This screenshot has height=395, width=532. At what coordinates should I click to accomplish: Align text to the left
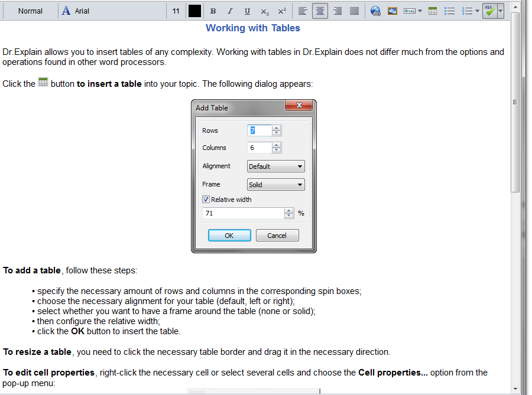pyautogui.click(x=303, y=11)
